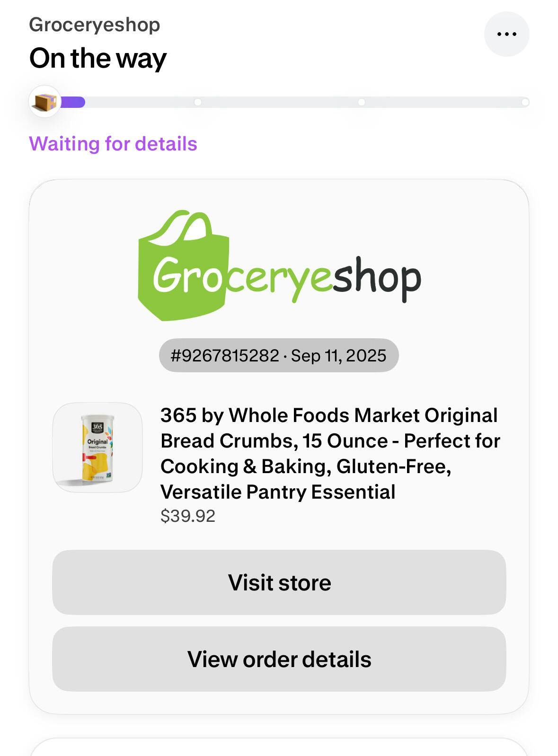Click the "On the way" status heading
This screenshot has width=558, height=756.
click(x=98, y=58)
